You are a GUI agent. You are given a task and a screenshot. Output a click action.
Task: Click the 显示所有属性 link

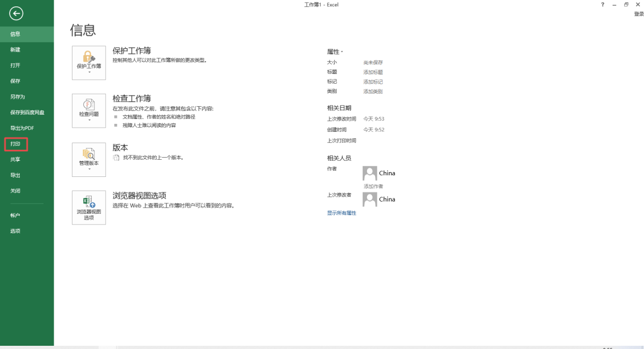(341, 213)
